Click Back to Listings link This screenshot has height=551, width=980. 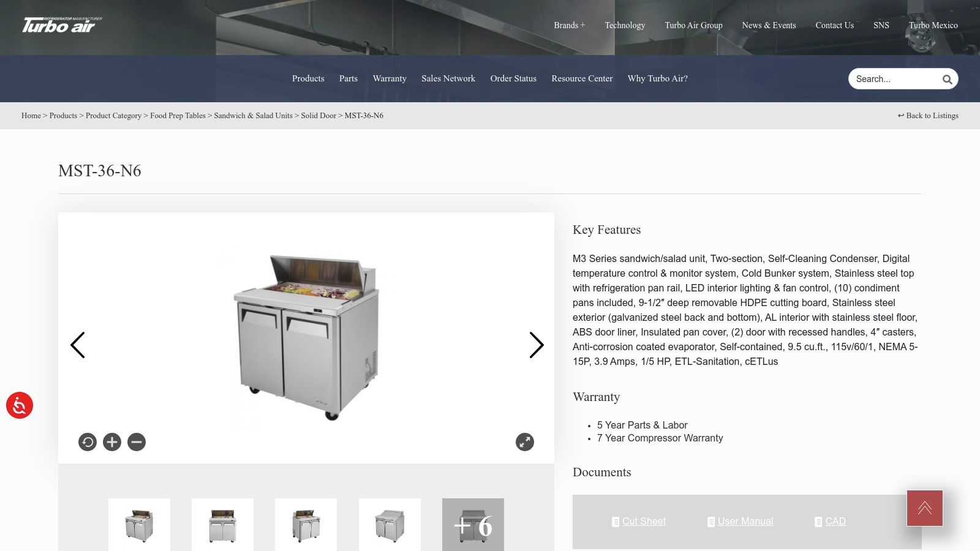[x=928, y=116]
